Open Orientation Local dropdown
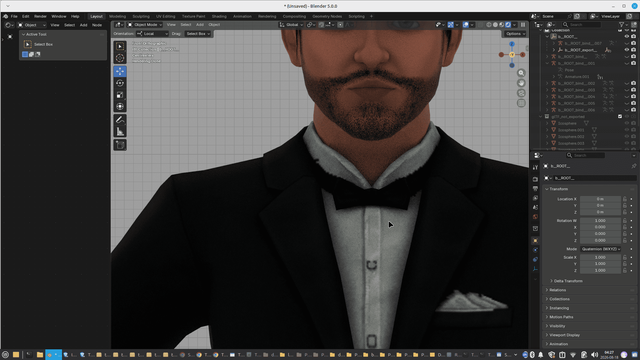Image resolution: width=640 pixels, height=360 pixels. click(152, 34)
